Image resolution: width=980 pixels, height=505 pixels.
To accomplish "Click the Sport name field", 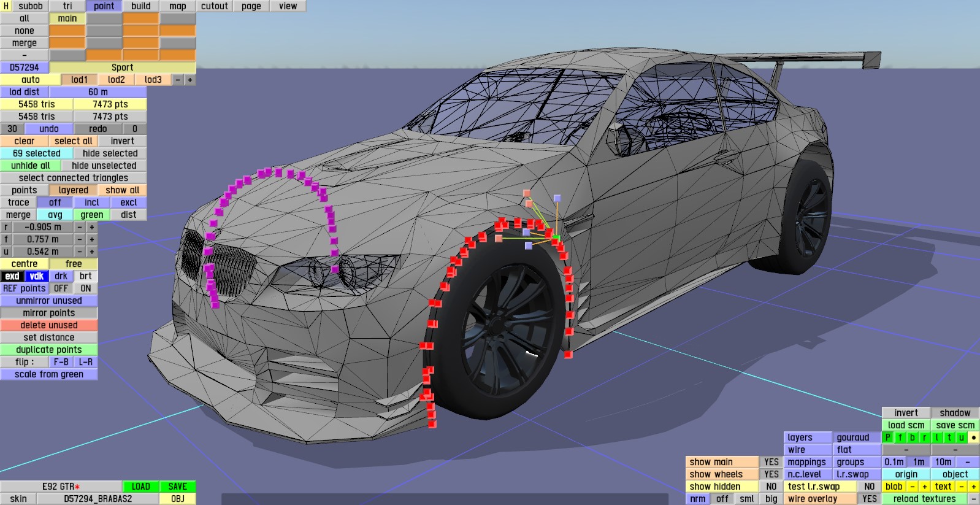I will (123, 67).
